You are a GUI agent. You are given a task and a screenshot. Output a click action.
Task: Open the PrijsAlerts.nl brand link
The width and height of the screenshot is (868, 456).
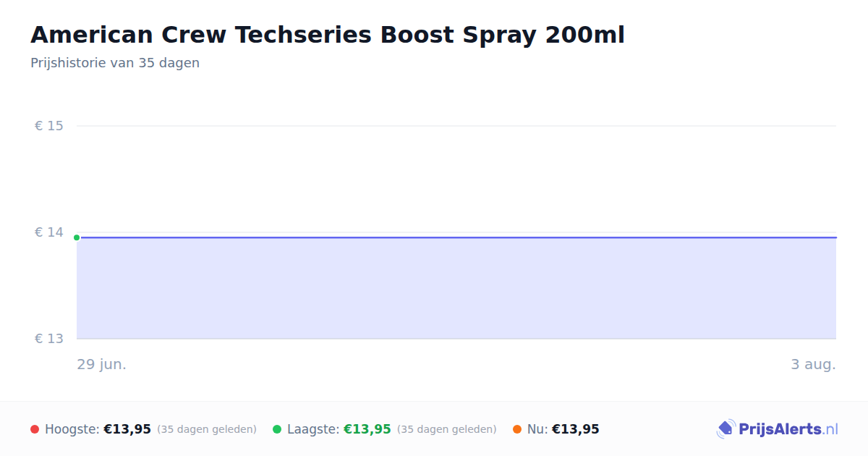(777, 429)
